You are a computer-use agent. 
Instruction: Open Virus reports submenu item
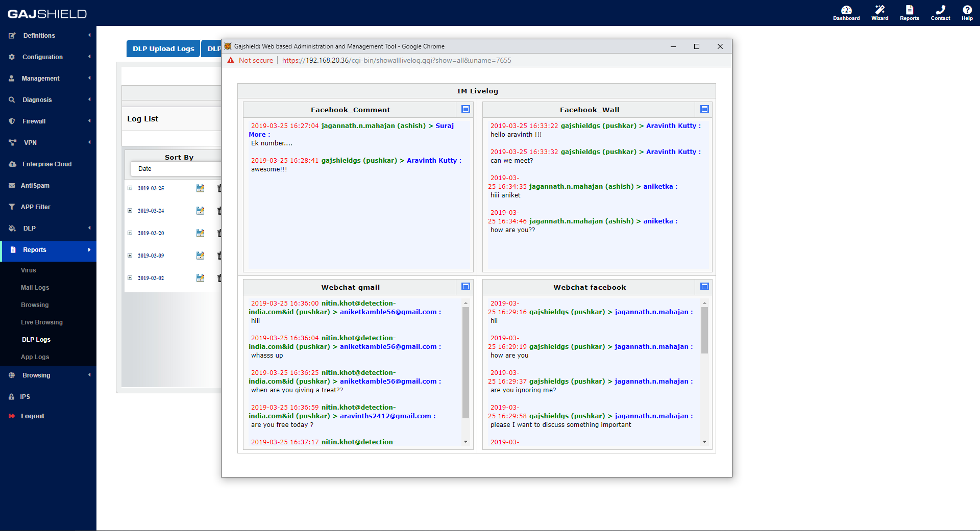tap(29, 270)
